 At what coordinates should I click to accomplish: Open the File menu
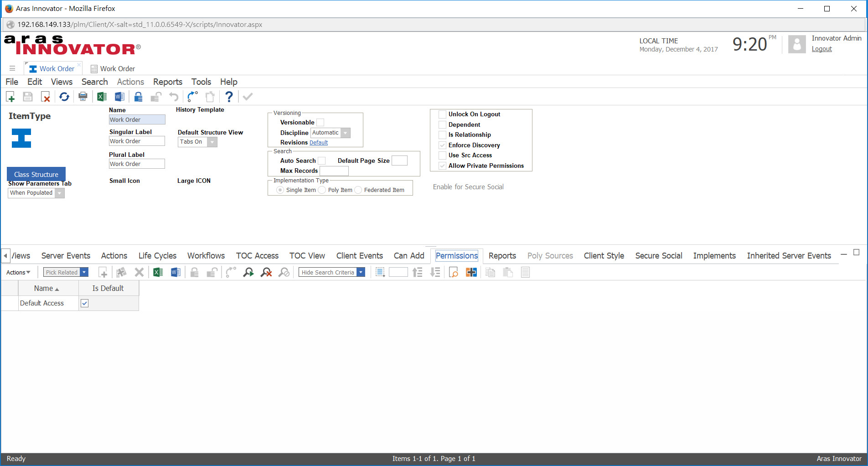[x=12, y=82]
